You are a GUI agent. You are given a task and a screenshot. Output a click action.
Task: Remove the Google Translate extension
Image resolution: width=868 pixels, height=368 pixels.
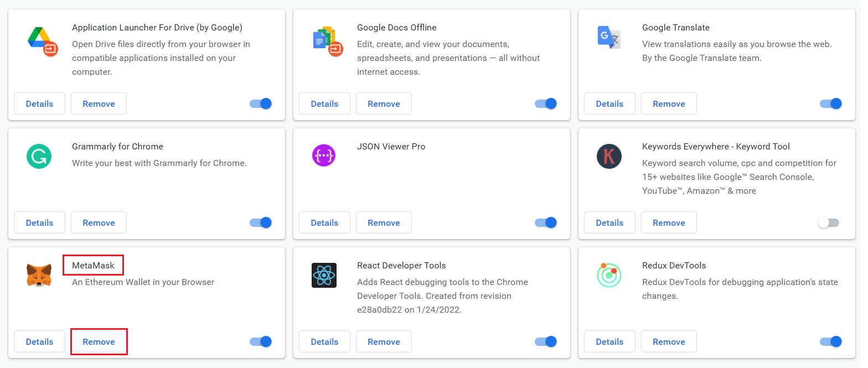669,103
